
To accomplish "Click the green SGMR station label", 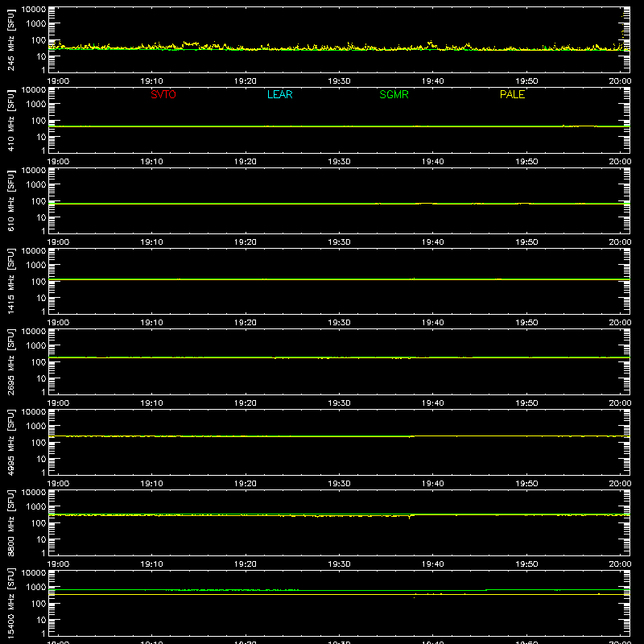I will (394, 94).
